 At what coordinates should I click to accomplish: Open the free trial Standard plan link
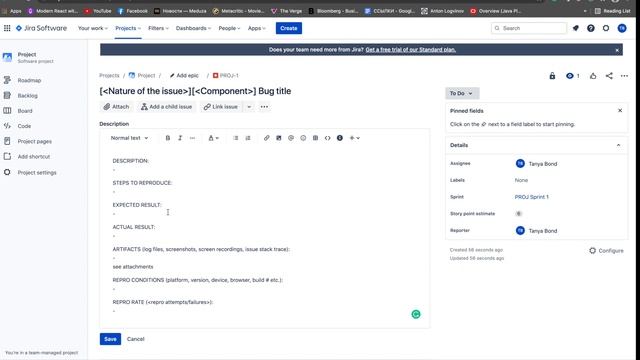tap(410, 50)
